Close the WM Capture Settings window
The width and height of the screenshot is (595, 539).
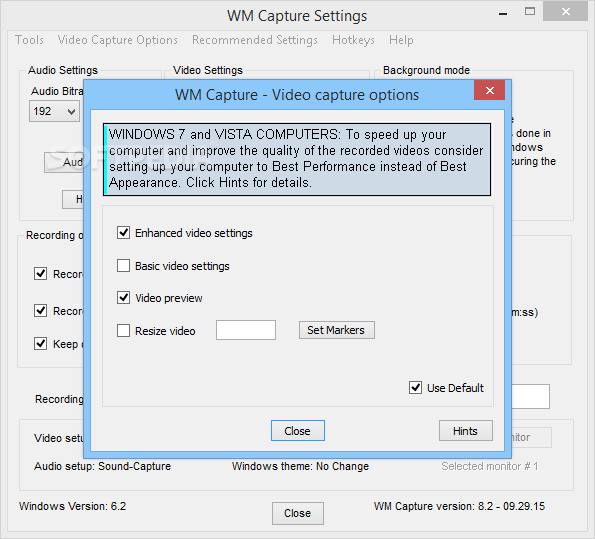(565, 11)
